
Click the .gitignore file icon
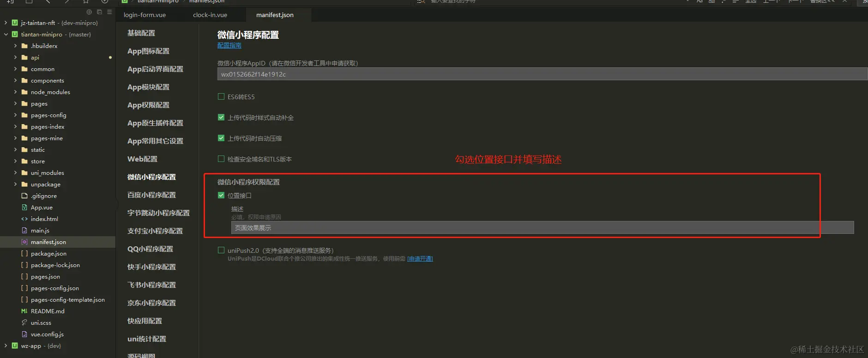24,196
